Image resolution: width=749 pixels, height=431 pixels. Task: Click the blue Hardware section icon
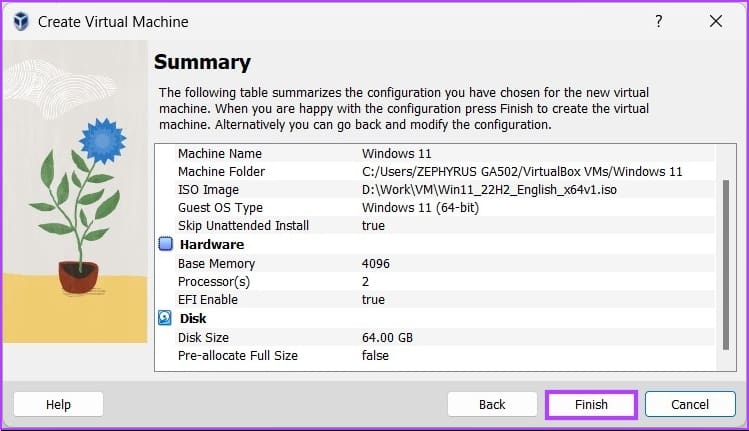pos(165,244)
